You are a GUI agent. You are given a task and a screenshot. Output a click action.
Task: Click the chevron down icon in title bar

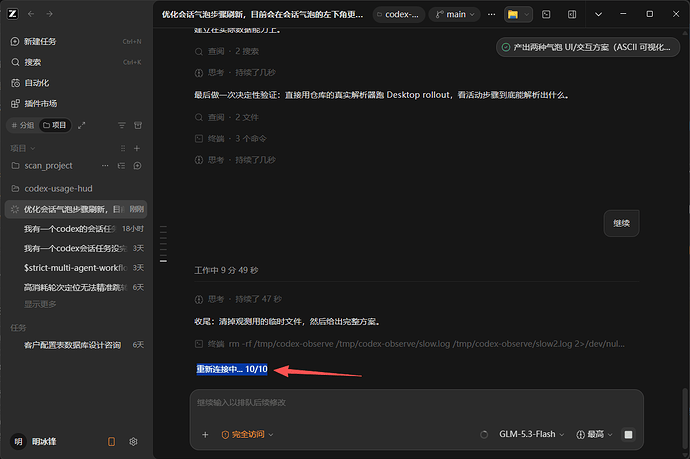click(598, 15)
